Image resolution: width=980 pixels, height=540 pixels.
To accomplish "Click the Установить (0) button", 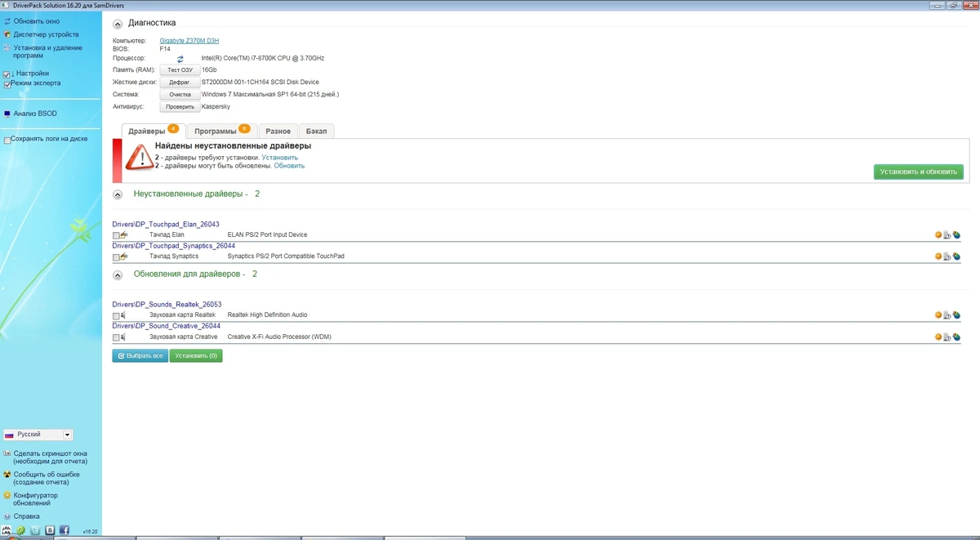I will [x=196, y=356].
